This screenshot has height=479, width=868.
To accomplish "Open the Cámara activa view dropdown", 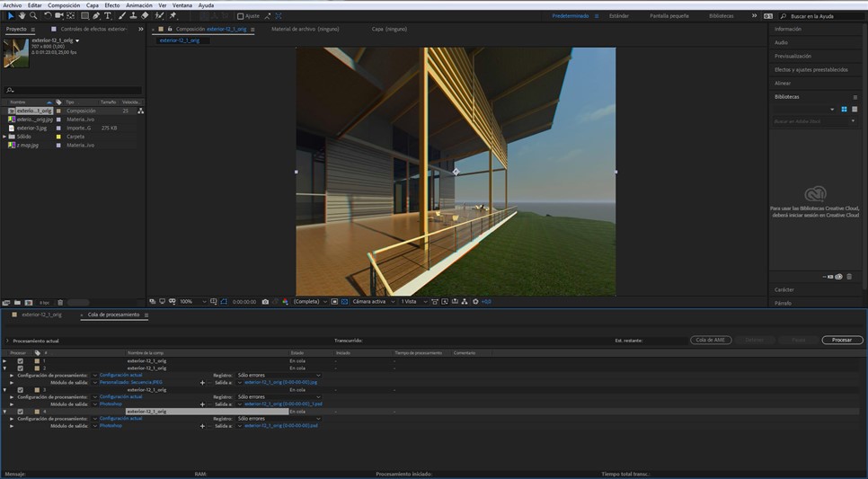I will tap(372, 302).
